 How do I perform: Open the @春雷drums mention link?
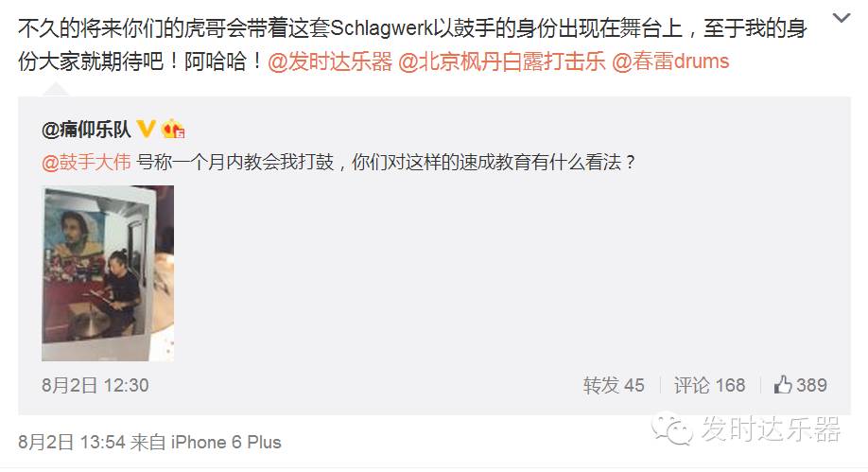670,61
